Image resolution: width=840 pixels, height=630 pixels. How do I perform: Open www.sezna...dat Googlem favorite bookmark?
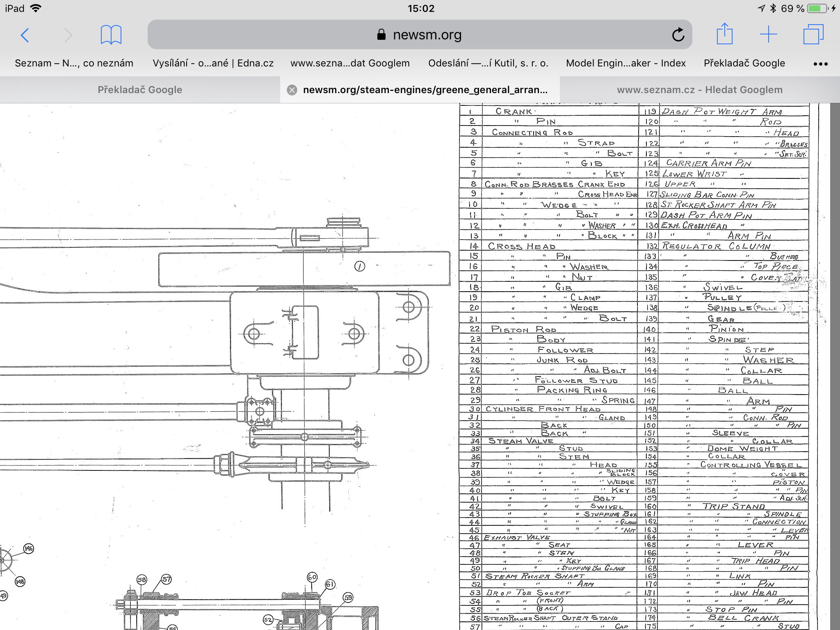pyautogui.click(x=350, y=63)
